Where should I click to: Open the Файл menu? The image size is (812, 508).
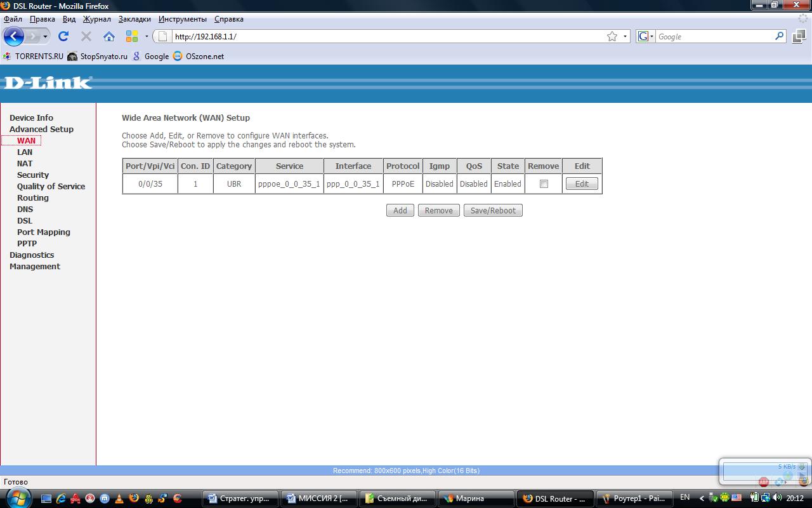[13, 19]
